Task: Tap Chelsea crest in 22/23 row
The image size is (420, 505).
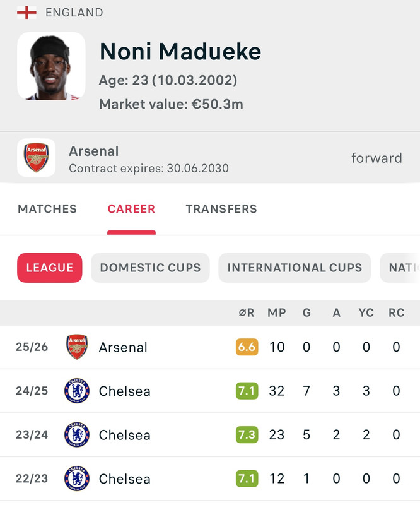Action: tap(77, 479)
